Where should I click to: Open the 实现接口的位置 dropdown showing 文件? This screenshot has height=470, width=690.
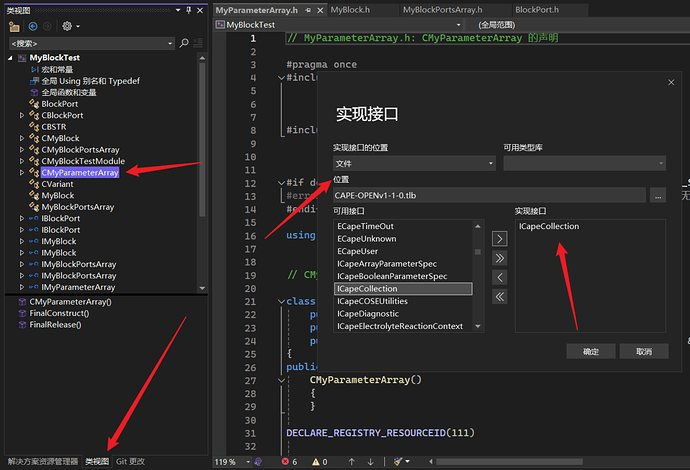coord(414,163)
